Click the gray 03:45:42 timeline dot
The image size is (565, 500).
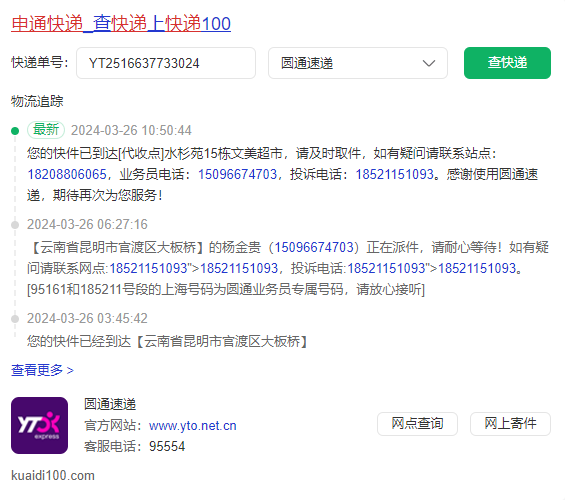coord(15,319)
